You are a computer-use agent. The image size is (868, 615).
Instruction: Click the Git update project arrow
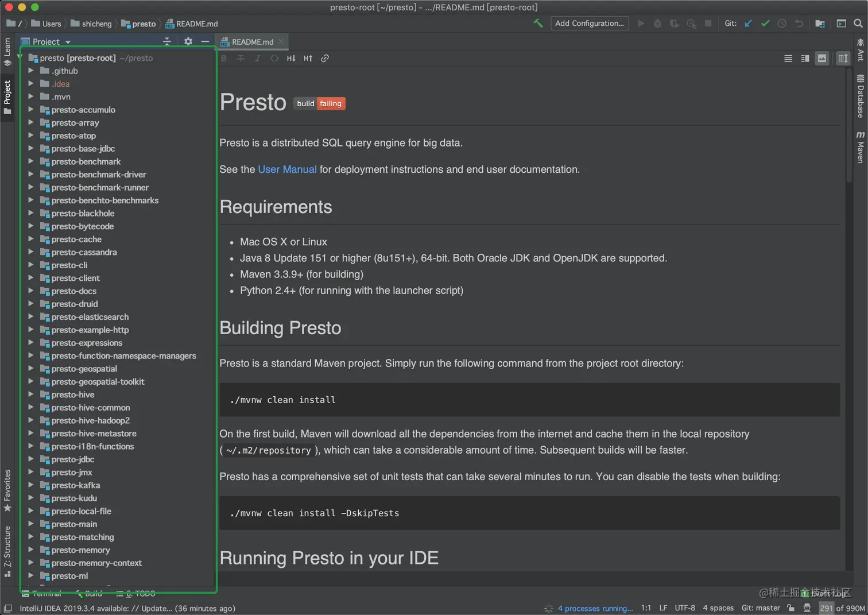click(748, 24)
